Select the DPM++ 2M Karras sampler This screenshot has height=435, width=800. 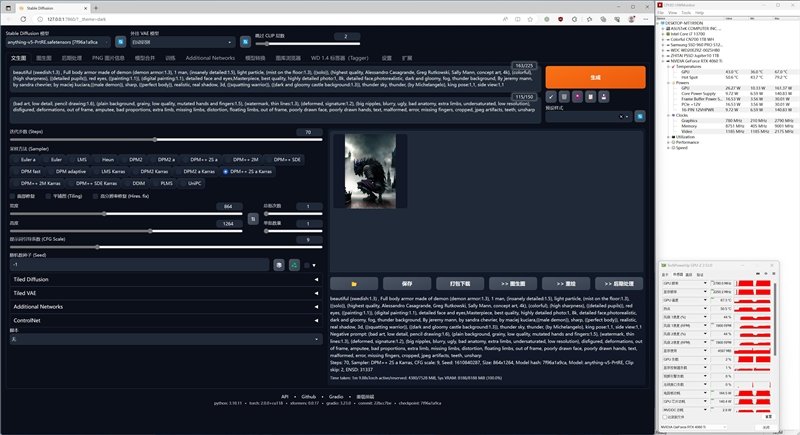37,183
